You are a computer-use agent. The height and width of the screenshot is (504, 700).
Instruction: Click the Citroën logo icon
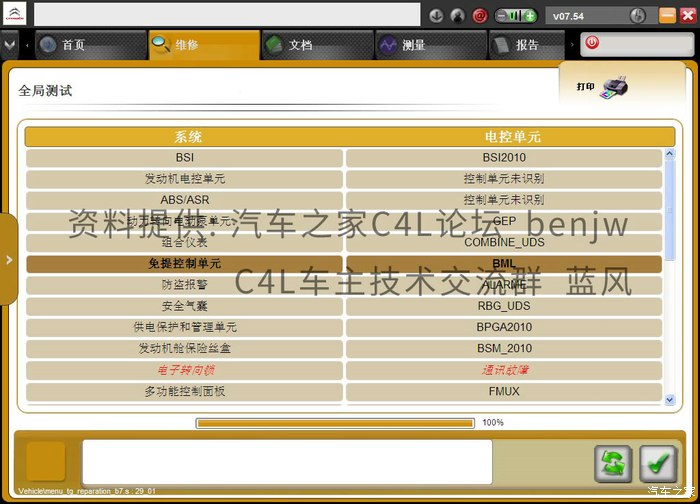coord(15,14)
